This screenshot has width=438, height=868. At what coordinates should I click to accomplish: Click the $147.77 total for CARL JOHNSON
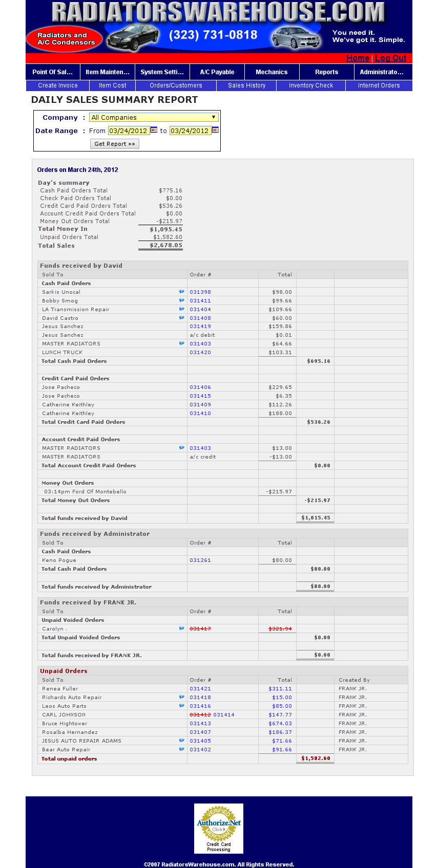coord(280,715)
